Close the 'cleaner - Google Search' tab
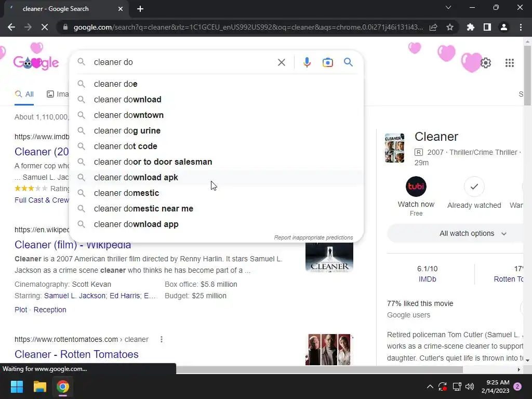The width and height of the screenshot is (532, 399). (x=121, y=9)
